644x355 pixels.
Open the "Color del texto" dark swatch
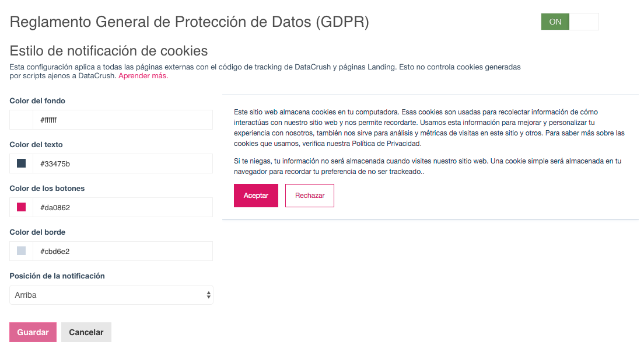[x=21, y=163]
